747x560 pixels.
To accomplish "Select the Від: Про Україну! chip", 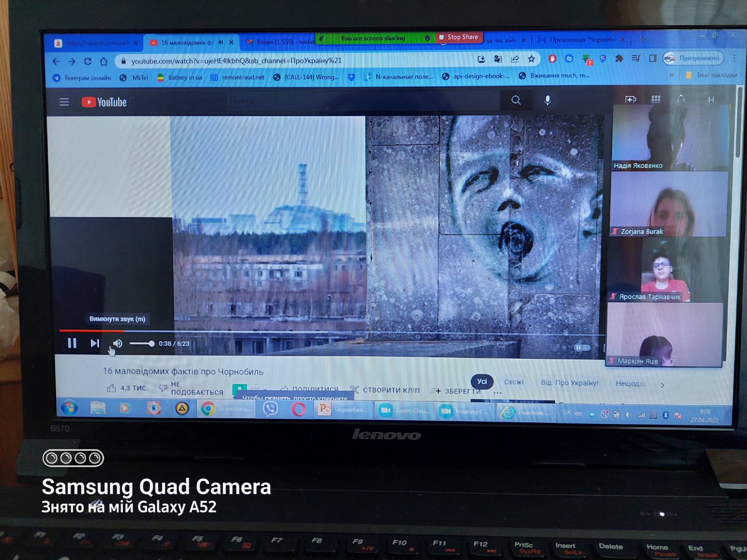I will click(569, 383).
